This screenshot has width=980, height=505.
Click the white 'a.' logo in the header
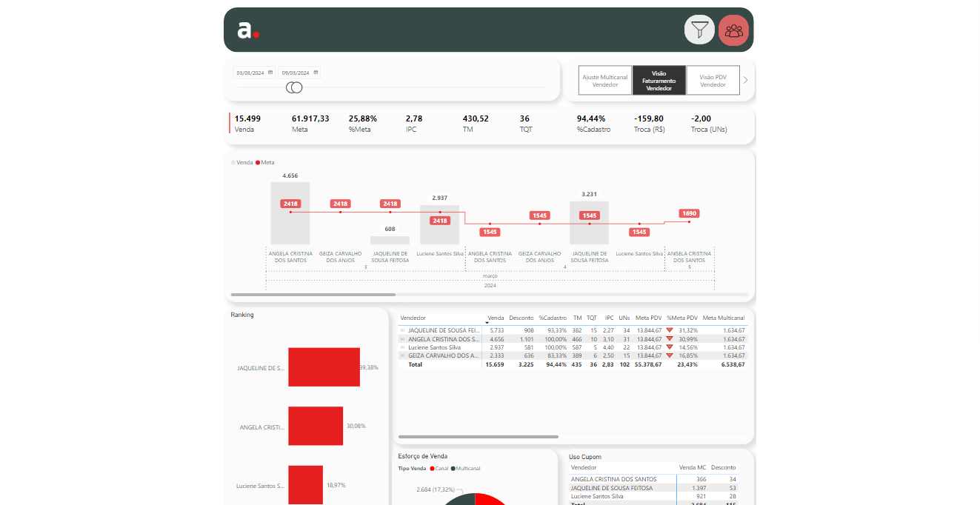point(247,30)
